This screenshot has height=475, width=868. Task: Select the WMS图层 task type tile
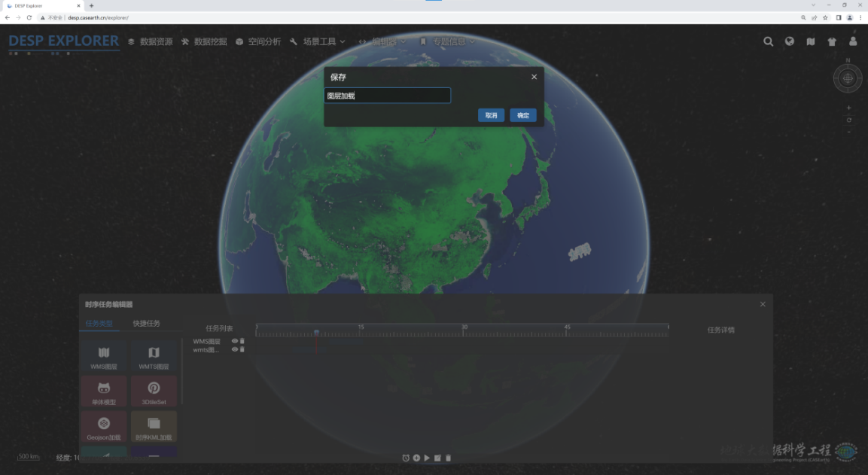pos(104,357)
